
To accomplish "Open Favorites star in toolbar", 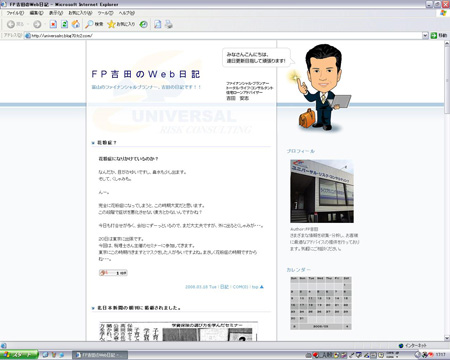I will point(121,24).
